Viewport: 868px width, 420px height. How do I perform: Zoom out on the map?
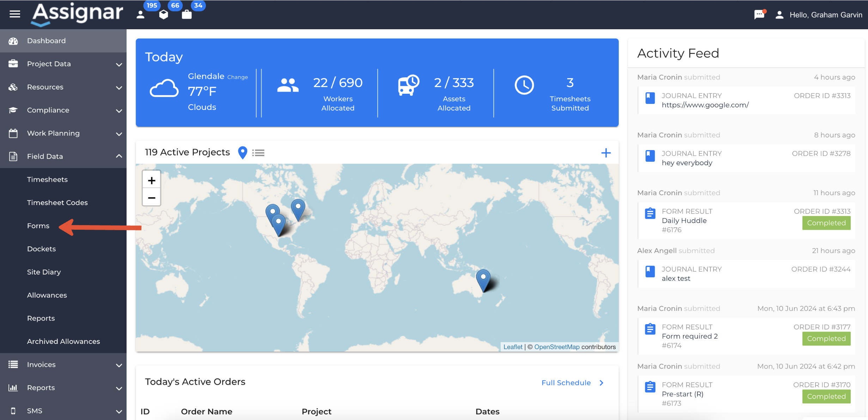pyautogui.click(x=152, y=198)
